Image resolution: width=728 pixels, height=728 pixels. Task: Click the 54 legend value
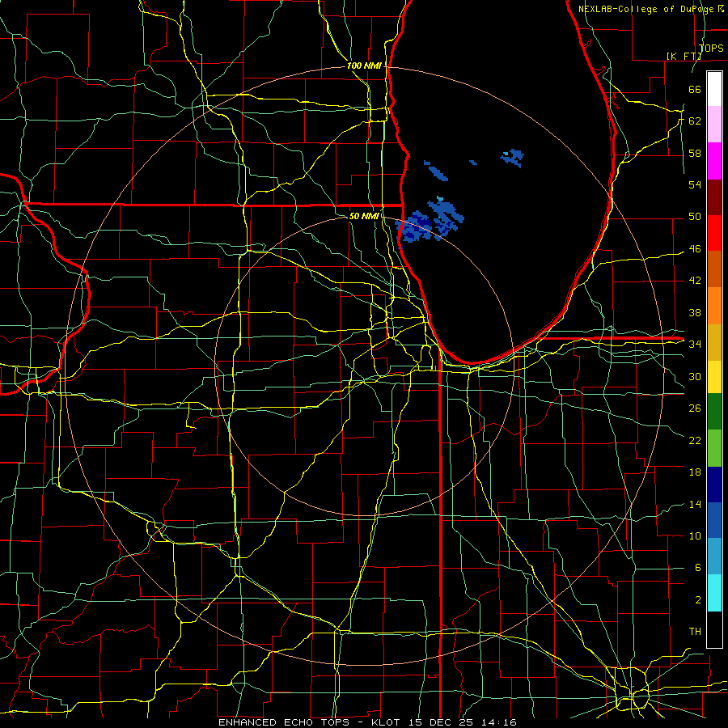click(695, 184)
